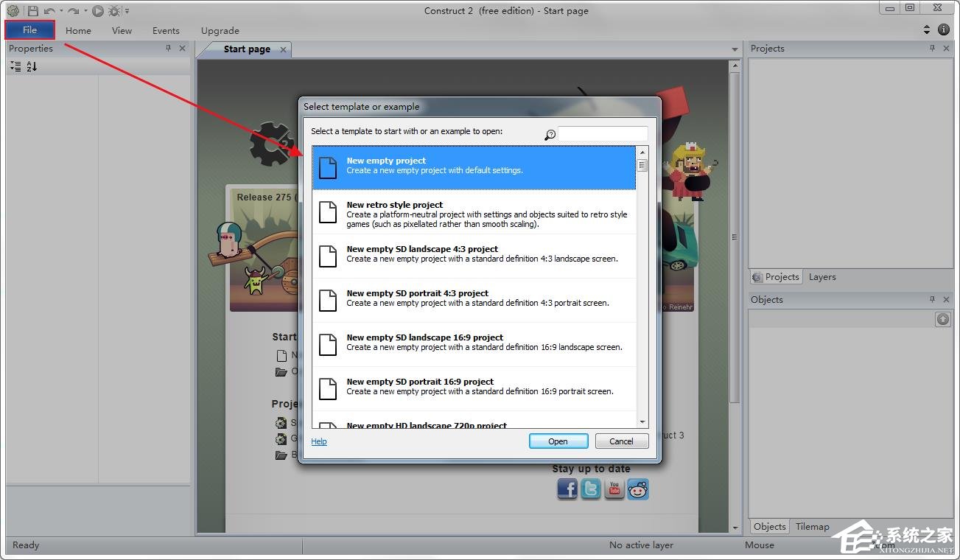Open the Reddit social icon

coord(638,489)
